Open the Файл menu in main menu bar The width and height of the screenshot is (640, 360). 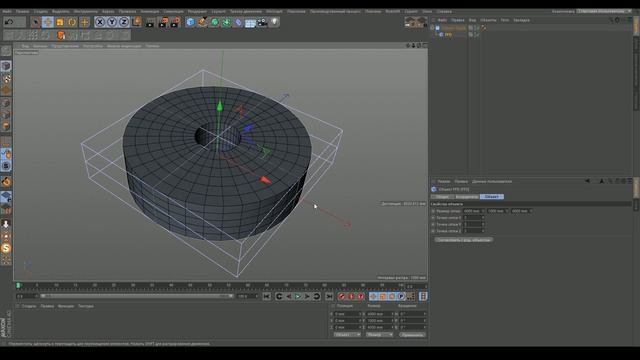click(x=7, y=11)
